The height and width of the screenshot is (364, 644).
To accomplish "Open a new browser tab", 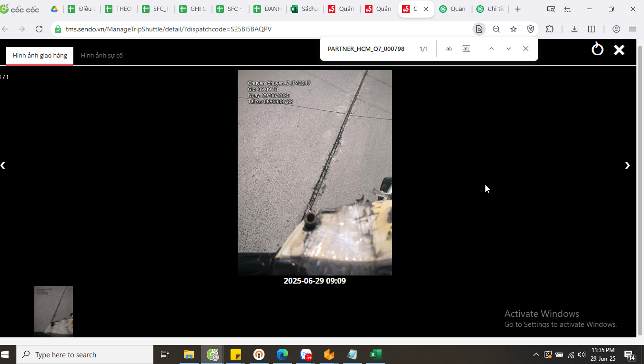I will (x=518, y=9).
